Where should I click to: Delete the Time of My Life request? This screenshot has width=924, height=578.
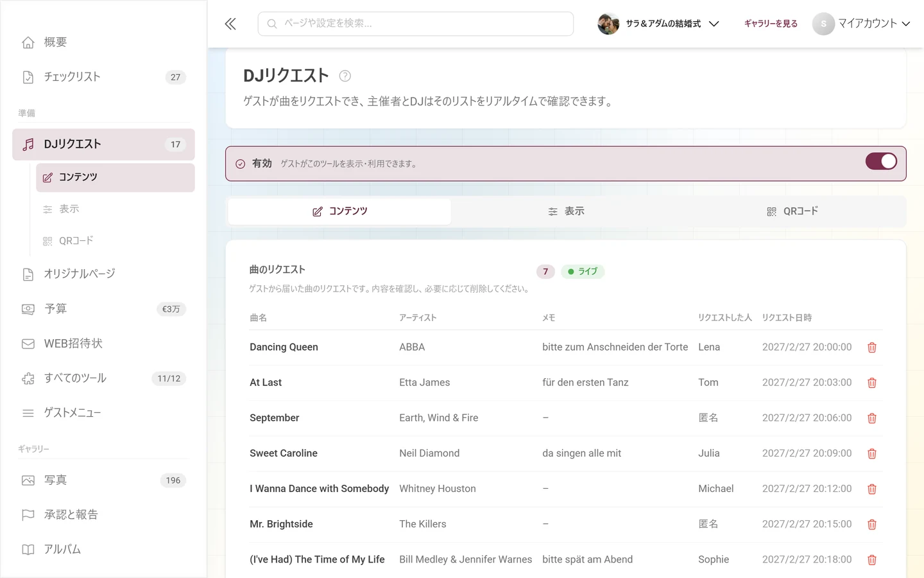tap(872, 560)
